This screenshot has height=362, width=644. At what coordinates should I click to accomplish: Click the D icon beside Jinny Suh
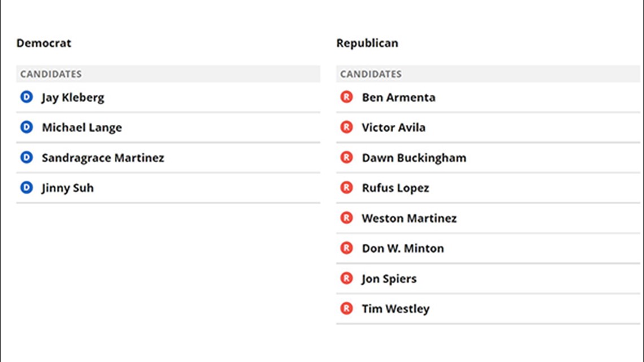pos(27,187)
